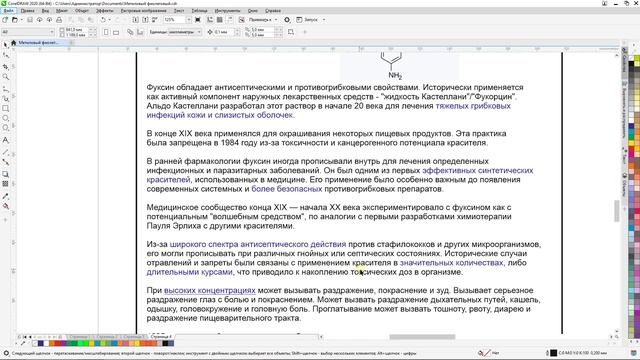Select the Rectangle tool
Image resolution: width=640 pixels, height=360 pixels.
coord(6,109)
